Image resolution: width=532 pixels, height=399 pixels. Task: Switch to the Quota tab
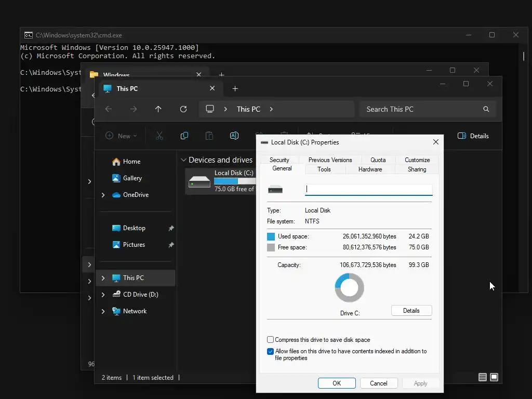click(x=378, y=160)
